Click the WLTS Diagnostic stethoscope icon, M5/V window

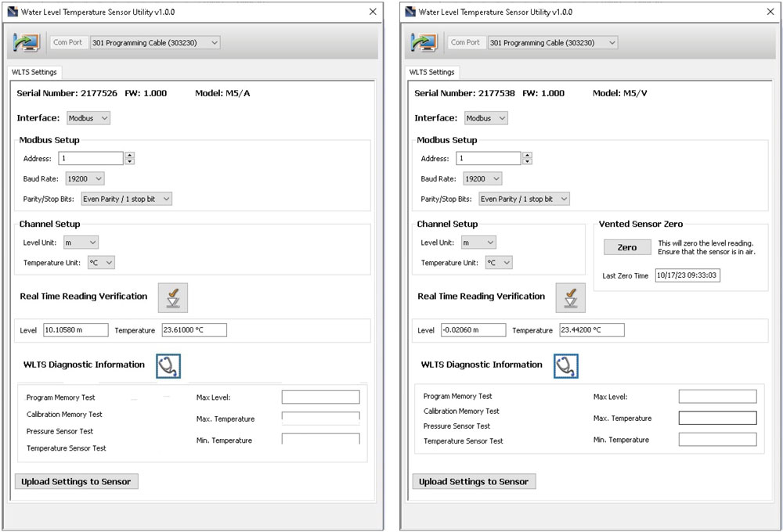pyautogui.click(x=566, y=365)
